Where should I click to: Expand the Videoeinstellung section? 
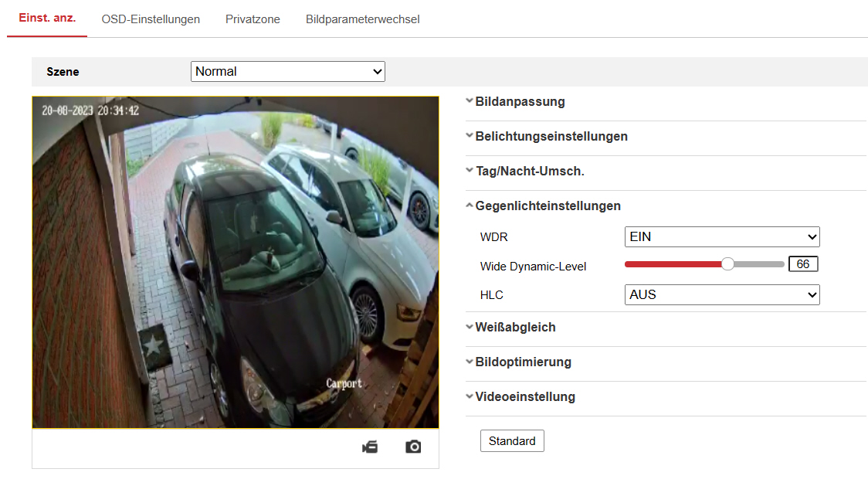(525, 397)
